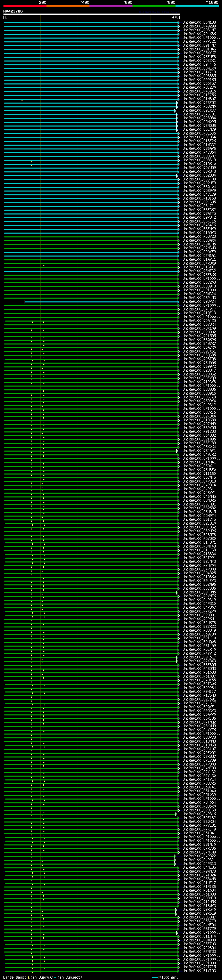
Task: Click the UniRef100_Q11HT4 label
Action: pyautogui.click(x=199, y=936)
